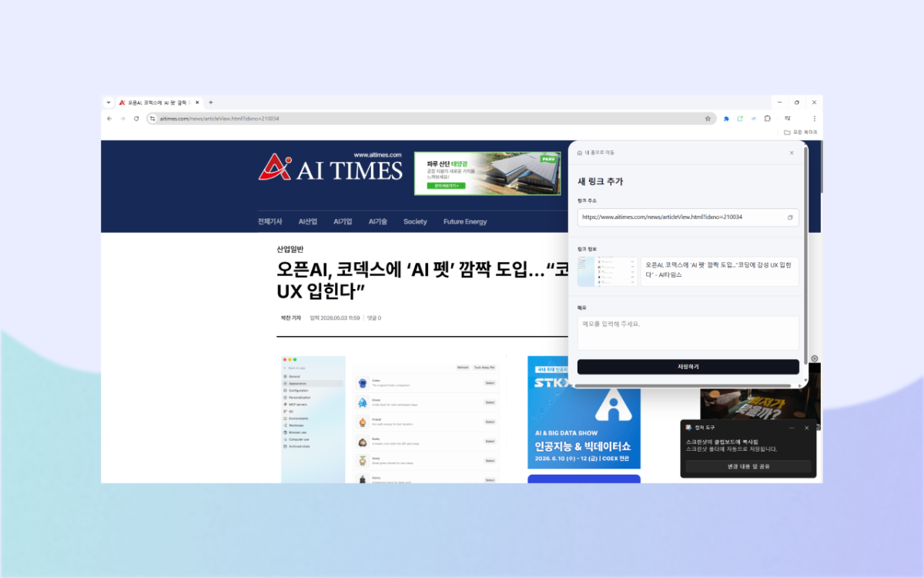This screenshot has width=924, height=578.
Task: Click the browser back arrow
Action: [x=109, y=119]
